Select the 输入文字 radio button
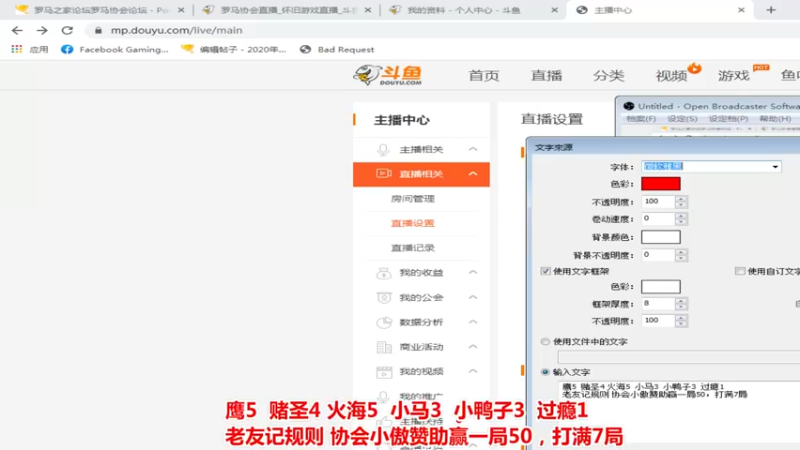The height and width of the screenshot is (450, 800). [545, 372]
